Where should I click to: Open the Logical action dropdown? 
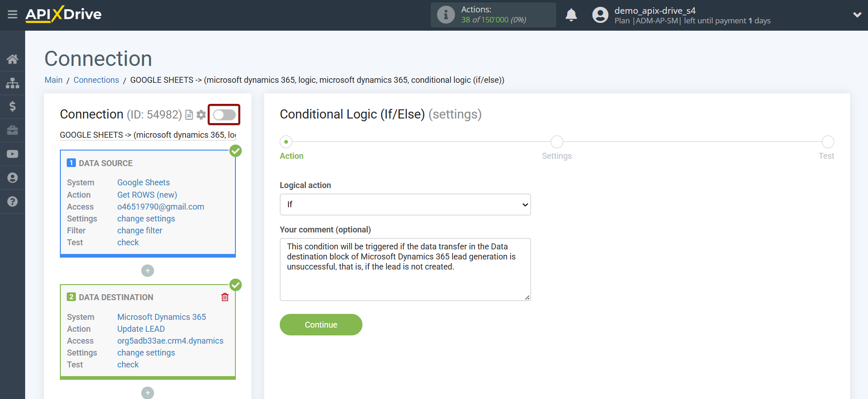pos(405,205)
